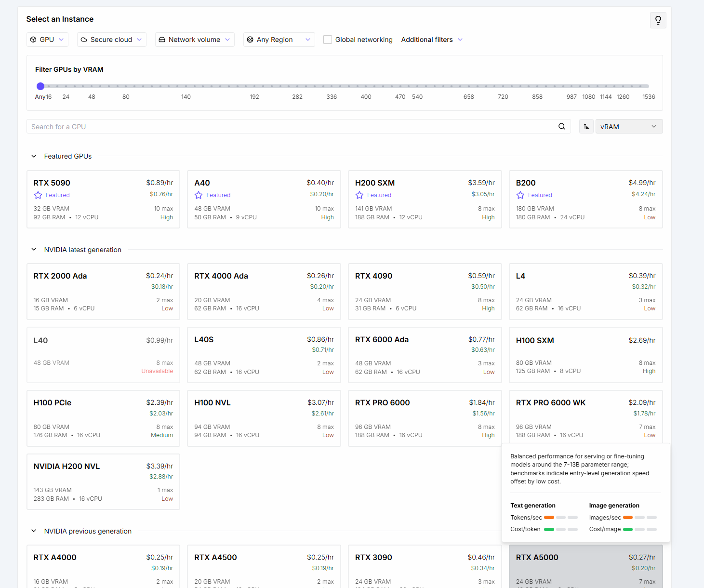The image size is (704, 588).
Task: Click the VRAM filter slider handle
Action: click(x=40, y=86)
